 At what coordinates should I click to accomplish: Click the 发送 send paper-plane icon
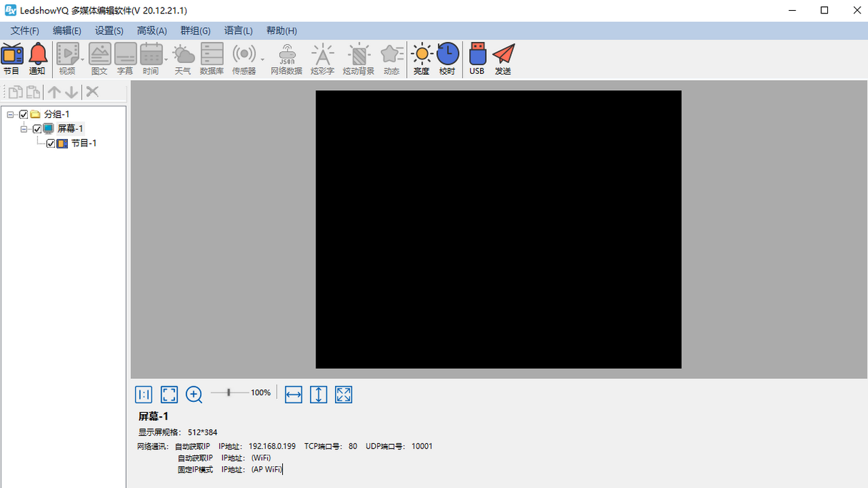tap(503, 58)
